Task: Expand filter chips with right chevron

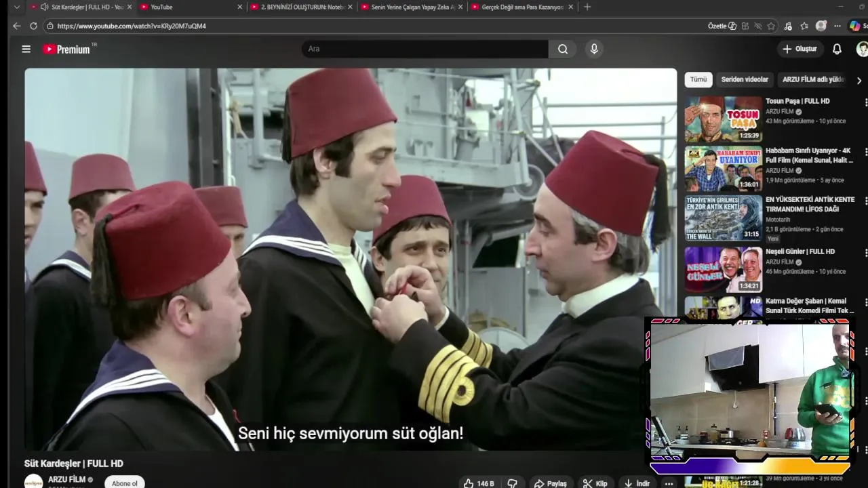Action: click(x=859, y=80)
